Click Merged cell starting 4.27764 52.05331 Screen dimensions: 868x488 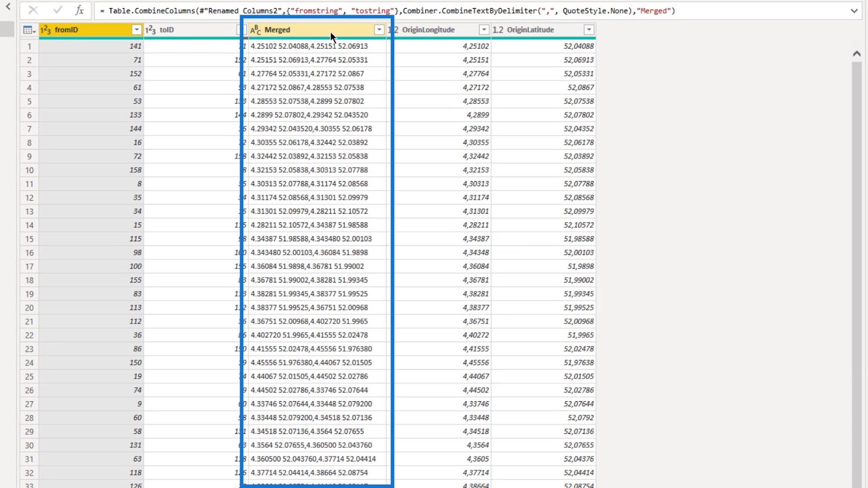317,74
